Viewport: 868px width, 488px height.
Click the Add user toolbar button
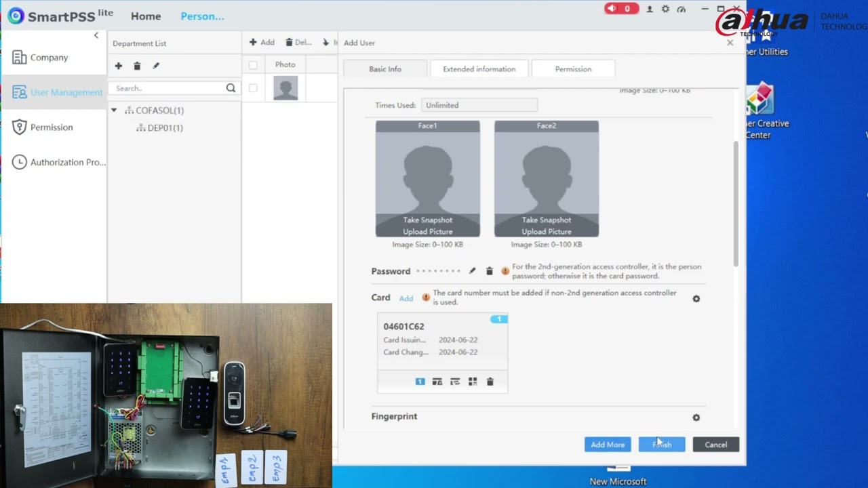(x=262, y=42)
